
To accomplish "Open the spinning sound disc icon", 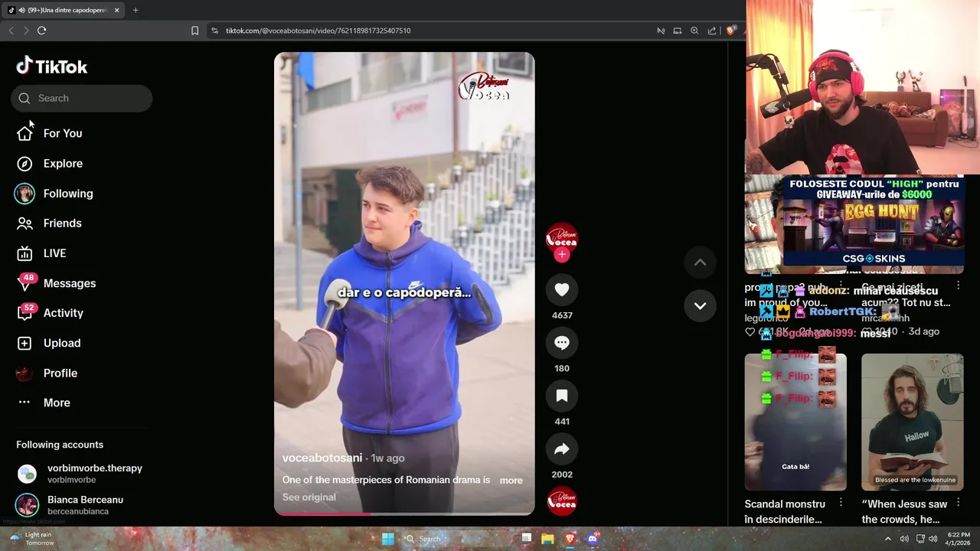I will (x=562, y=501).
